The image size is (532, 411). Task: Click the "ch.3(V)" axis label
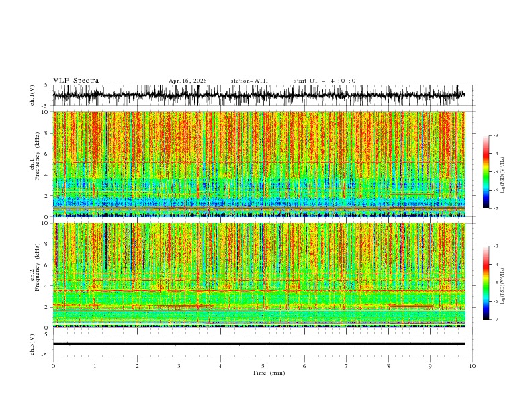pos(32,345)
